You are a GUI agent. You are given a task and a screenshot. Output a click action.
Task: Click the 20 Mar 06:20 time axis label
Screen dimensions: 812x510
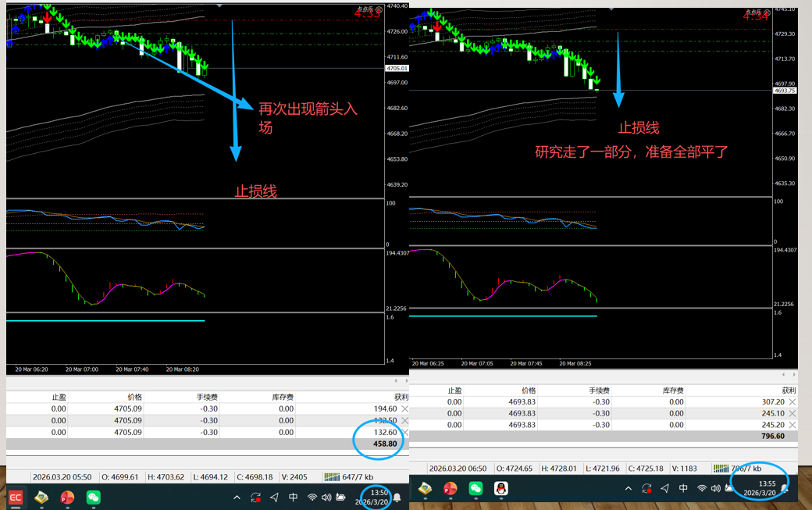pyautogui.click(x=31, y=369)
